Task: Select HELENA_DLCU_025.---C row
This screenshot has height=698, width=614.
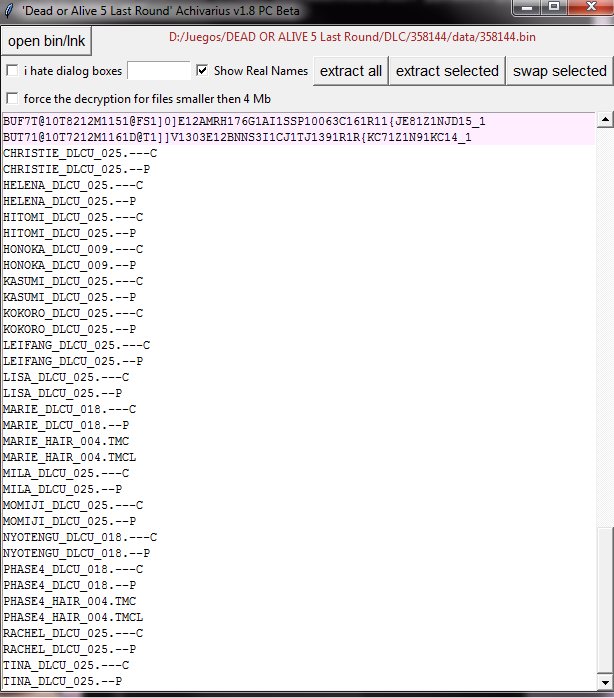Action: 298,185
